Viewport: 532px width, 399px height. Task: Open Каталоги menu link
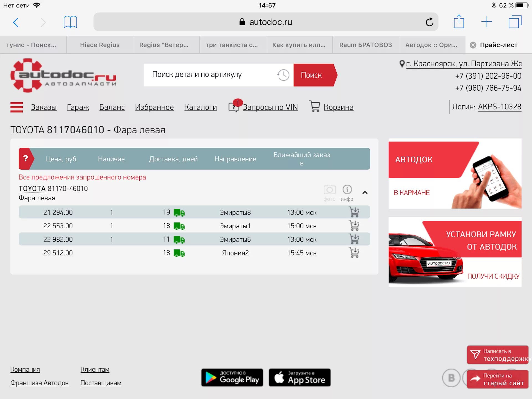200,107
